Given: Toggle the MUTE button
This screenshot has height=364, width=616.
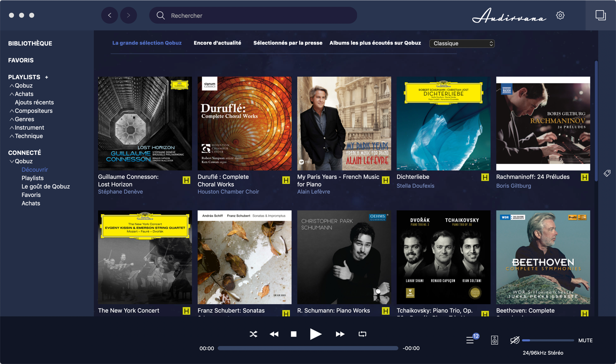Looking at the screenshot, I should point(585,340).
